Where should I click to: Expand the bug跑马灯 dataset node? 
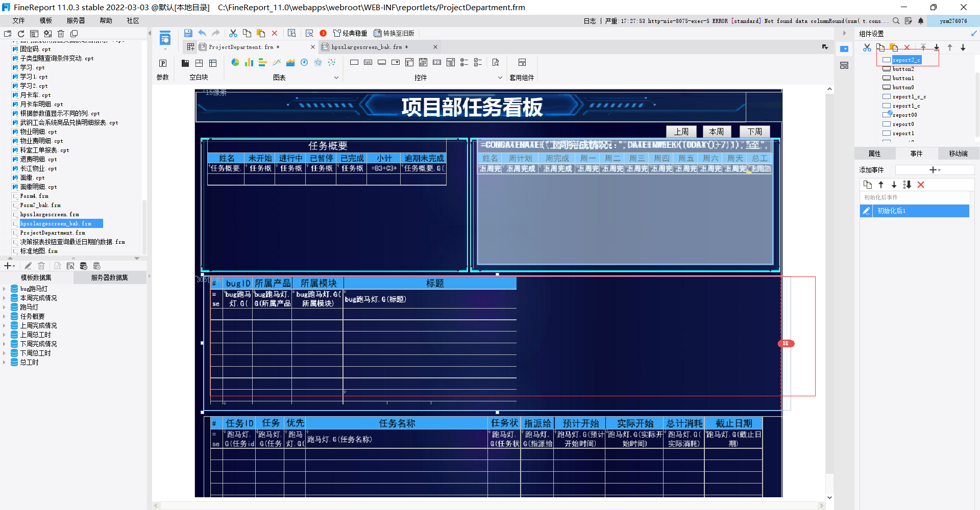coord(4,289)
